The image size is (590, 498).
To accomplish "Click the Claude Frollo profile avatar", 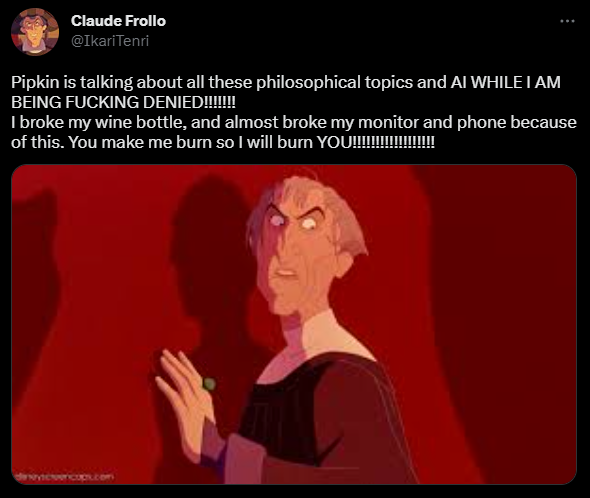I will pyautogui.click(x=35, y=32).
